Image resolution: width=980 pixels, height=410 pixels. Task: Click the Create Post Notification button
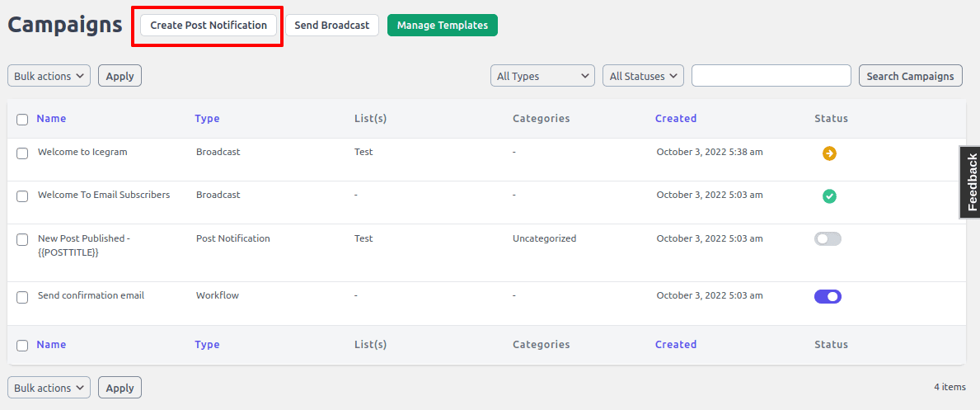[x=209, y=25]
